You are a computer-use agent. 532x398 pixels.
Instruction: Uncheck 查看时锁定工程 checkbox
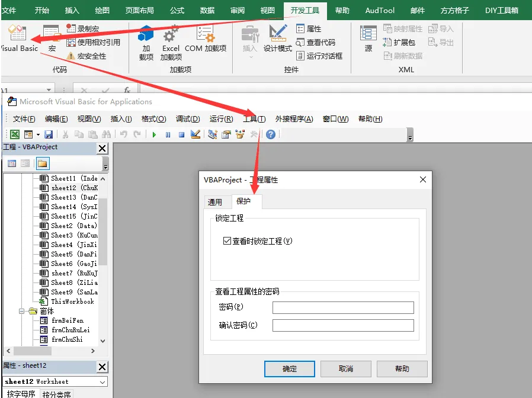click(227, 241)
